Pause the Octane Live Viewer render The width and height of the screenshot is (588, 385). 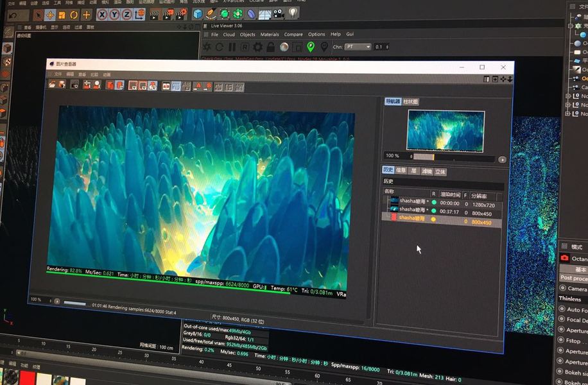point(232,47)
